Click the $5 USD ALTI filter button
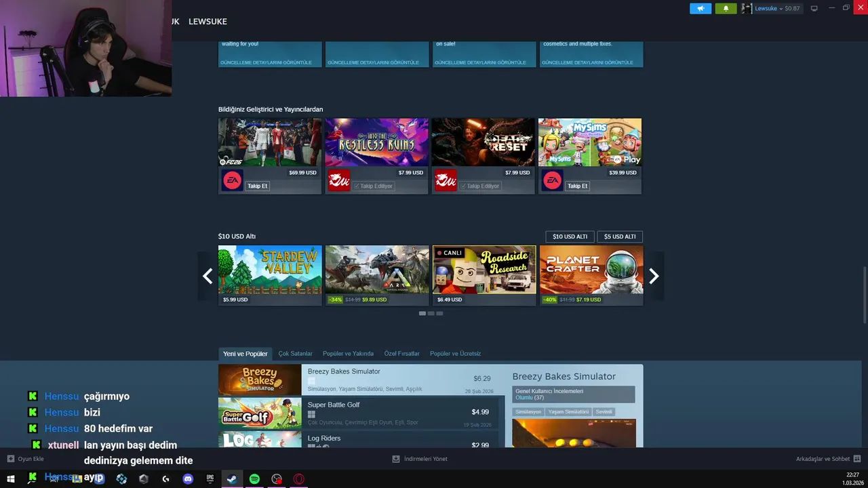868x488 pixels. pyautogui.click(x=620, y=237)
